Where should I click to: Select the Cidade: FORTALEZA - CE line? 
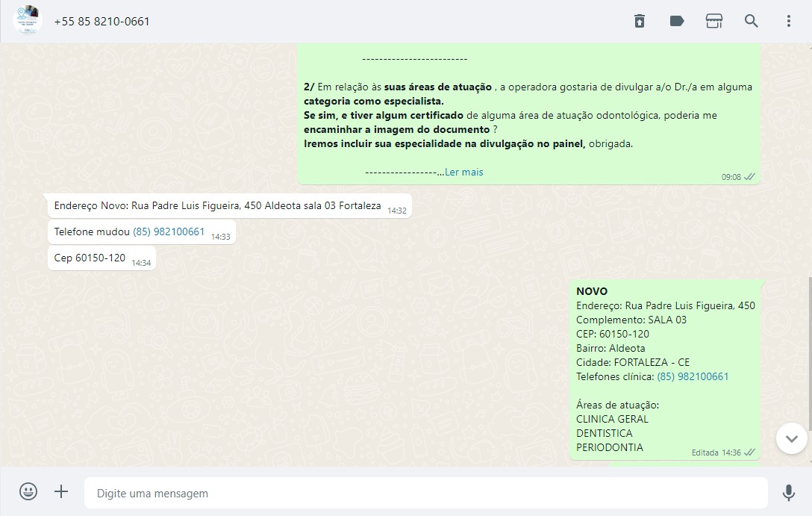coord(633,363)
